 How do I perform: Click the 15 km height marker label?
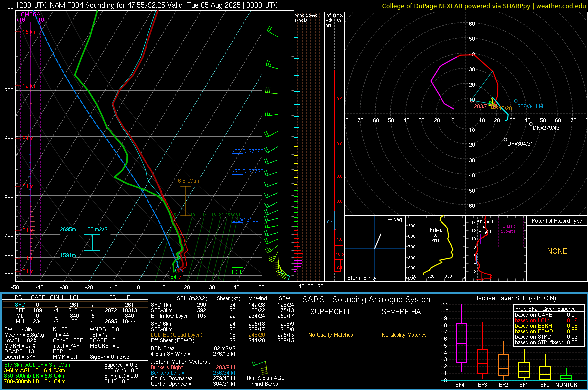pyautogui.click(x=30, y=32)
